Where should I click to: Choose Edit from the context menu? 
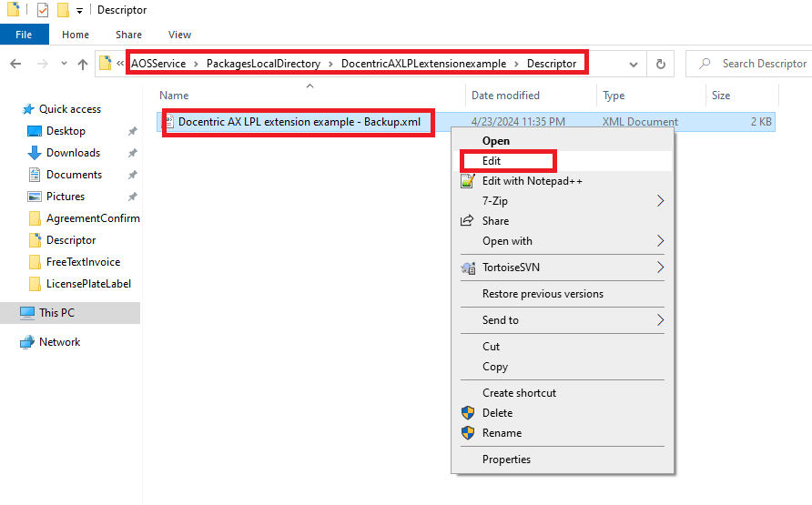click(x=492, y=161)
